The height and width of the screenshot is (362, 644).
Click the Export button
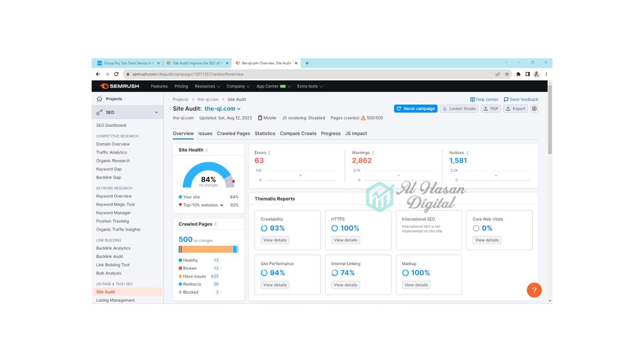(x=516, y=109)
